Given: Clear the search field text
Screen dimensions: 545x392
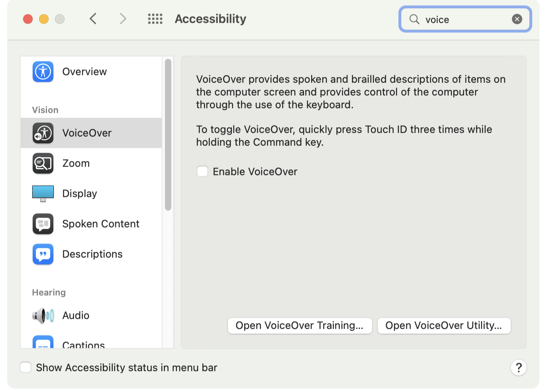Looking at the screenshot, I should (517, 19).
